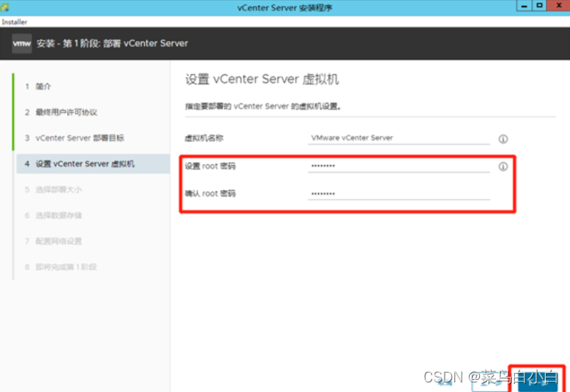Click the installer app icon in title bar
The width and height of the screenshot is (570, 392).
click(5, 7)
